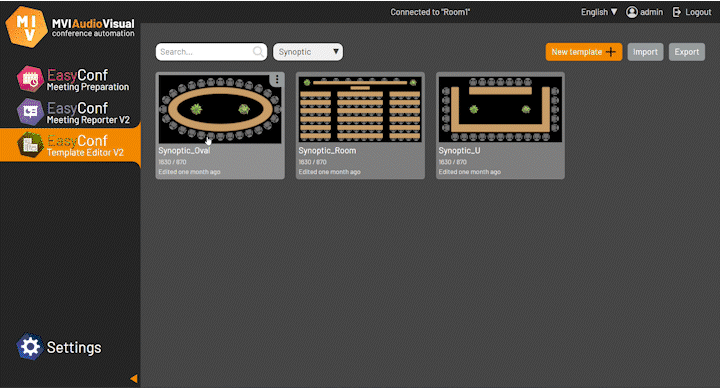Click the MVI AudioVisual logo
720x388 pixels.
26,27
